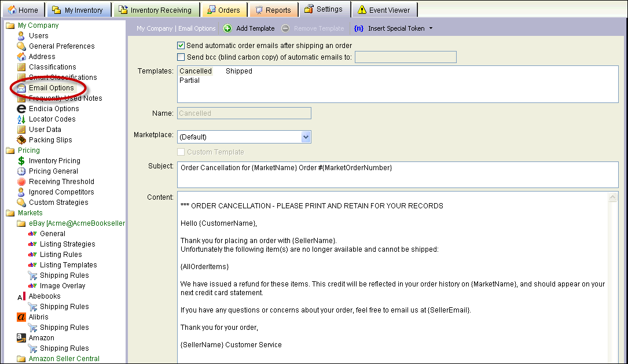Click the Inventory Pricing dollar icon

21,161
